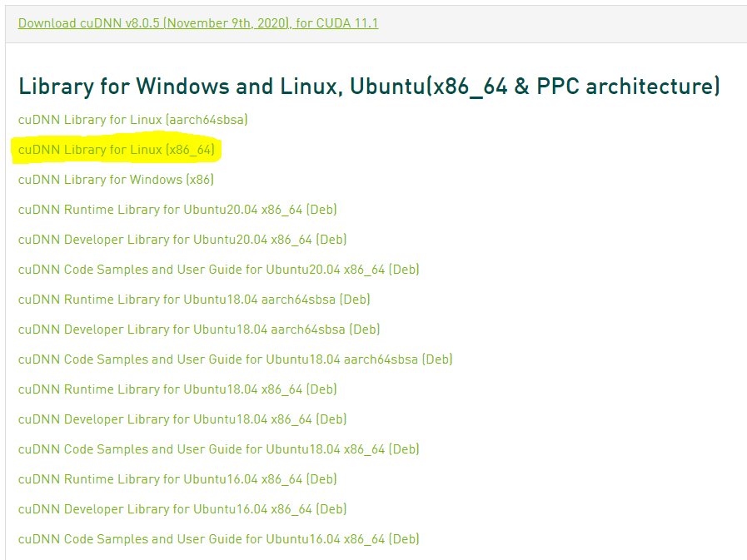This screenshot has width=747, height=560.
Task: Open Code Samples and User Guide Ubuntu16.04 x86_64
Action: [219, 539]
